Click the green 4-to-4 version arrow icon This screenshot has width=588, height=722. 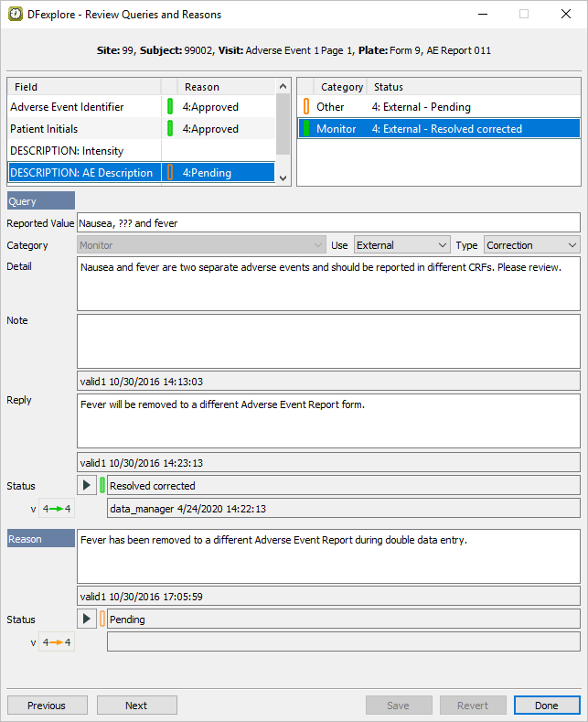(x=57, y=508)
